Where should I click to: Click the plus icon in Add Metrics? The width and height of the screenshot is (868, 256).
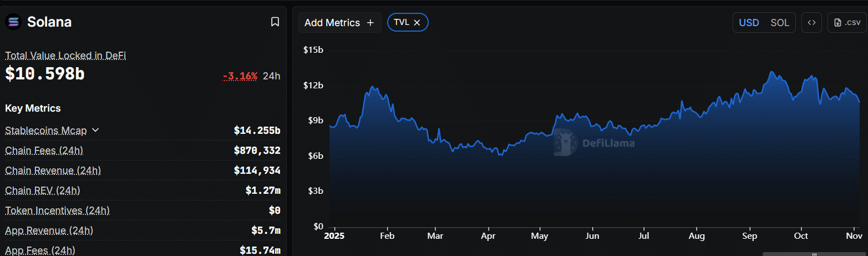pos(370,23)
